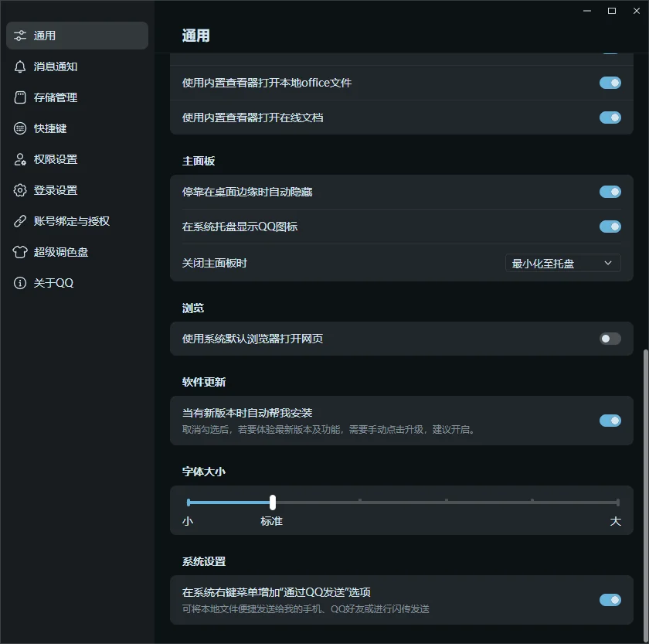Open 消息通知 settings tab
The width and height of the screenshot is (649, 644).
(77, 66)
